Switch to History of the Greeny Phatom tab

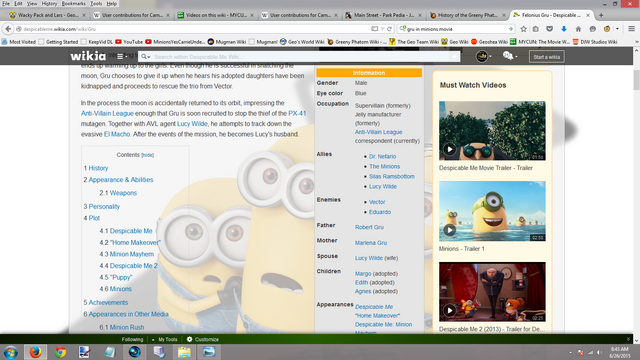(468, 15)
